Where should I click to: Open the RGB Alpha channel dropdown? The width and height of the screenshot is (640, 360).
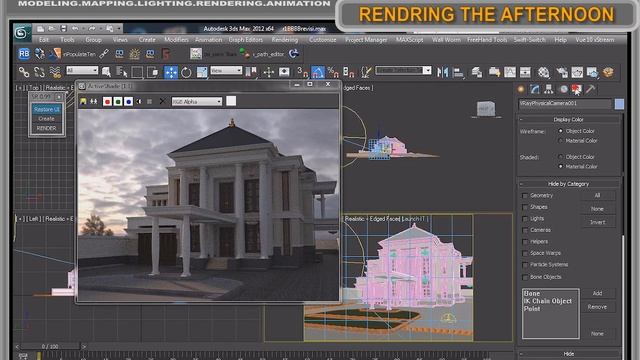tap(197, 101)
